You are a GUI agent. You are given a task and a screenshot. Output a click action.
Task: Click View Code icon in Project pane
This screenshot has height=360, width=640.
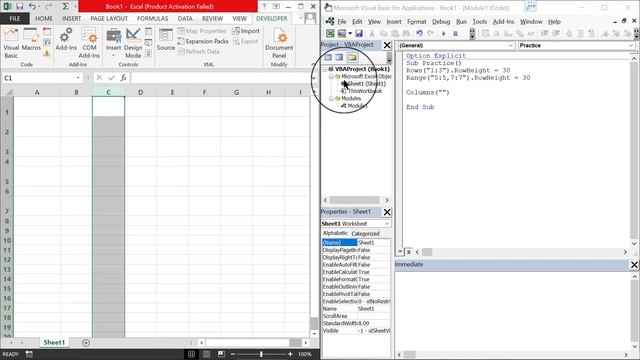pyautogui.click(x=328, y=58)
